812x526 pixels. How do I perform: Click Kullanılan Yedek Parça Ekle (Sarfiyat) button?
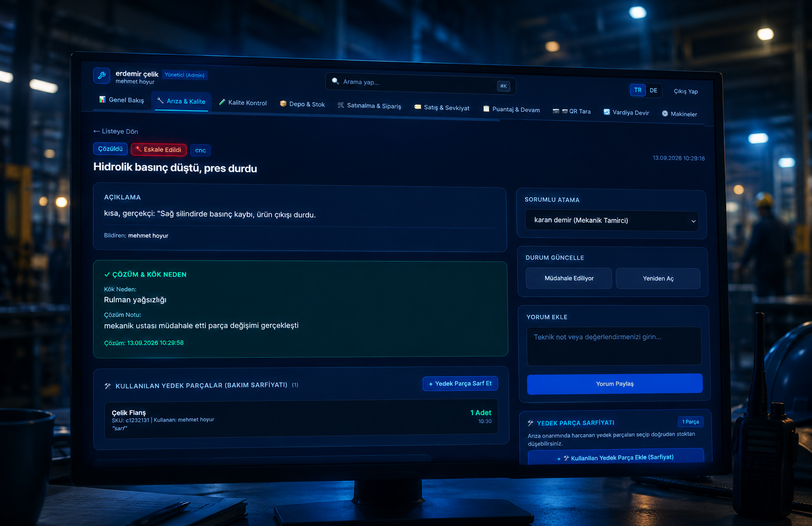(x=616, y=458)
